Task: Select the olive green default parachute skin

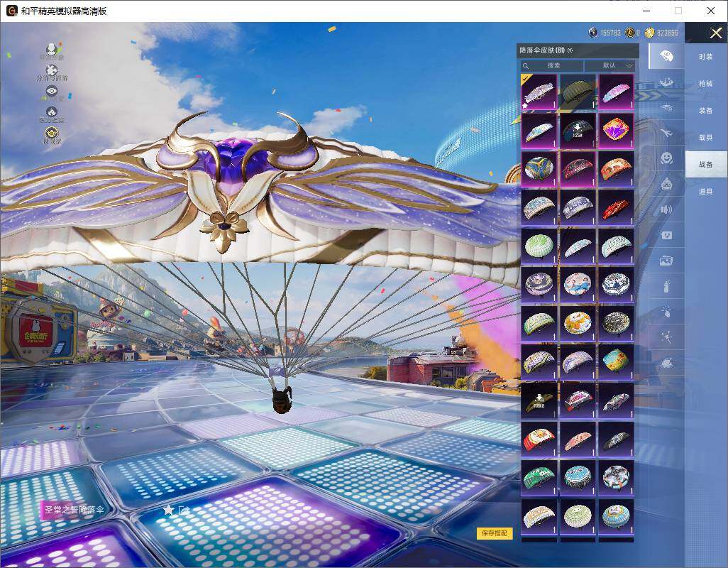Action: (578, 92)
